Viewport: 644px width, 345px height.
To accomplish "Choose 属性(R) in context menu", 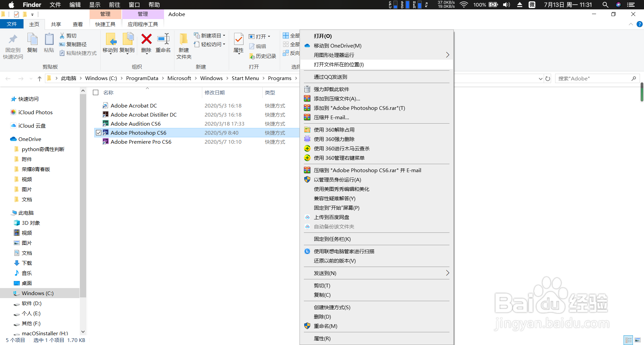I will pos(377,338).
